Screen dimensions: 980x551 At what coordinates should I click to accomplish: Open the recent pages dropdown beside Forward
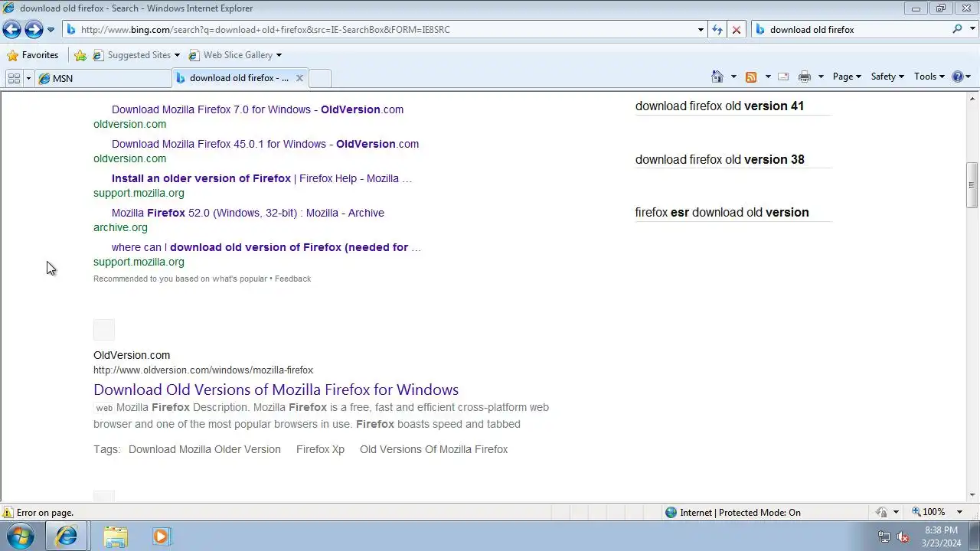pos(51,30)
